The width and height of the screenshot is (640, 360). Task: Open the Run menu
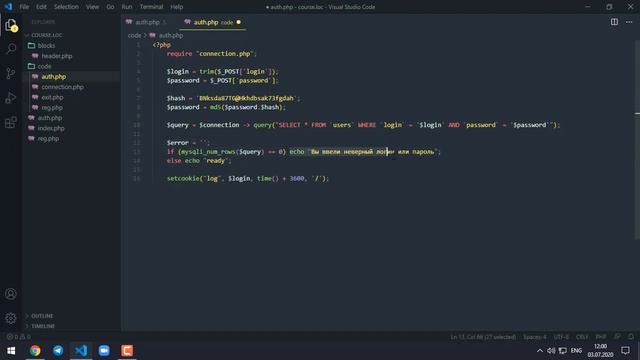pos(127,7)
